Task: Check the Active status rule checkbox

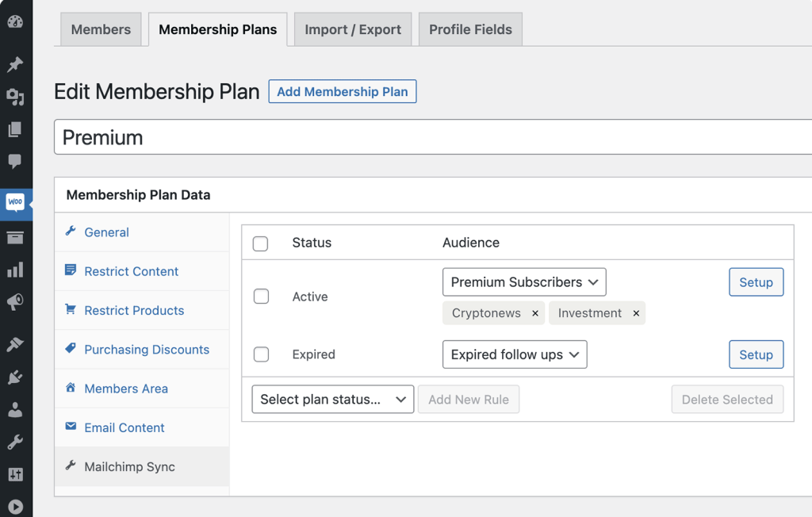Action: tap(261, 297)
